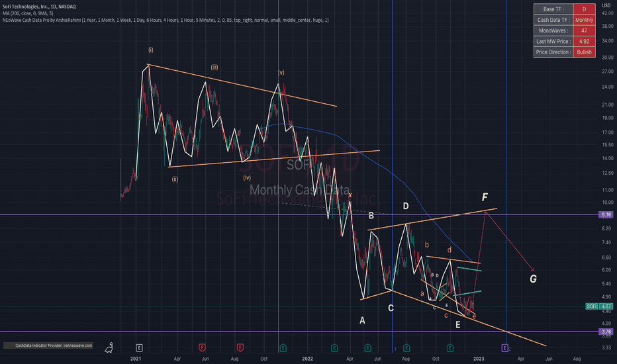Click the 'Cash Data TF :' table cell

(x=553, y=20)
